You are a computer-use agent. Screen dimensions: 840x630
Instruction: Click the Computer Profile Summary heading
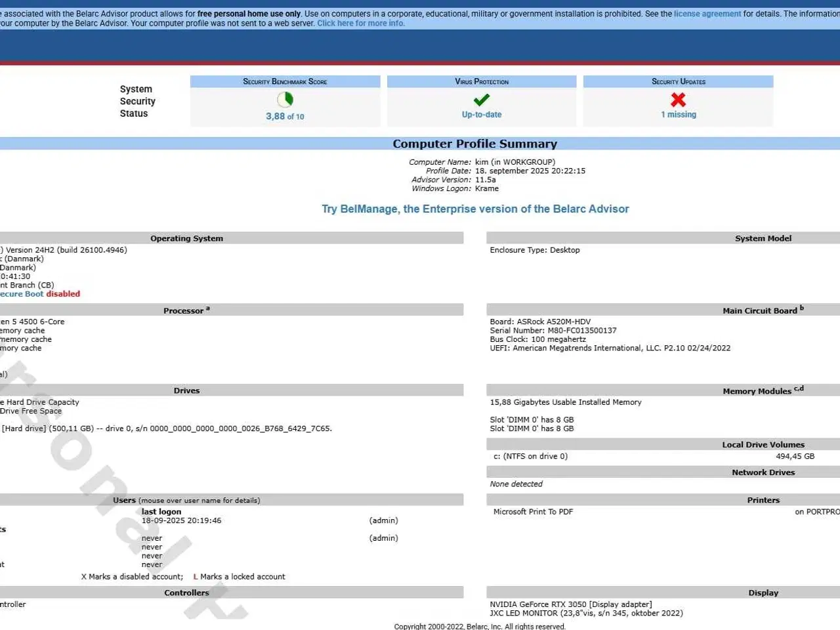coord(475,144)
